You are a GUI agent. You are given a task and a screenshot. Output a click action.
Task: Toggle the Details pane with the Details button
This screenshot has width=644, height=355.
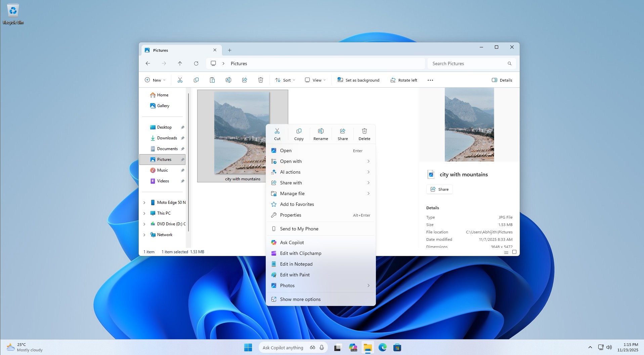tap(502, 80)
